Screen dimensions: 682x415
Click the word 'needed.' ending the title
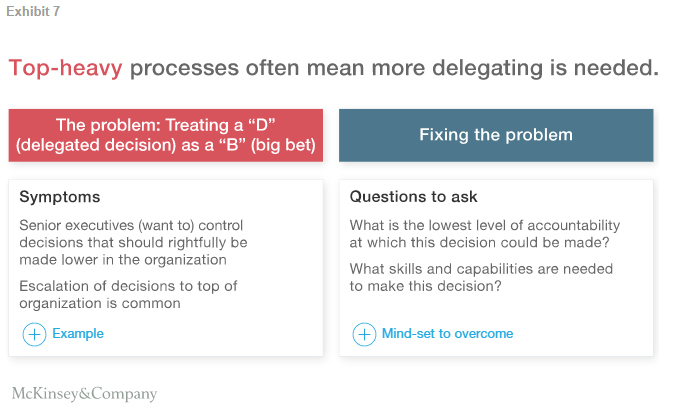click(x=618, y=68)
